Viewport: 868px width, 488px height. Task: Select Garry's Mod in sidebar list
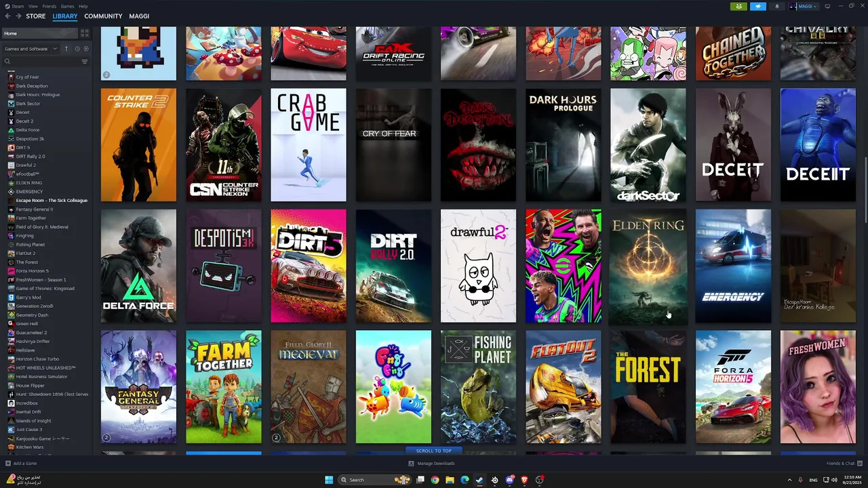pyautogui.click(x=28, y=298)
